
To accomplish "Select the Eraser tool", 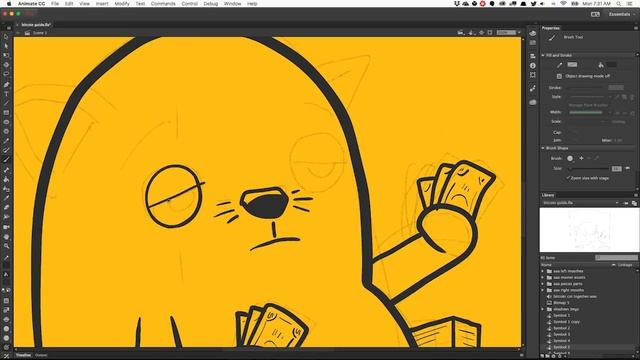I will point(6,207).
